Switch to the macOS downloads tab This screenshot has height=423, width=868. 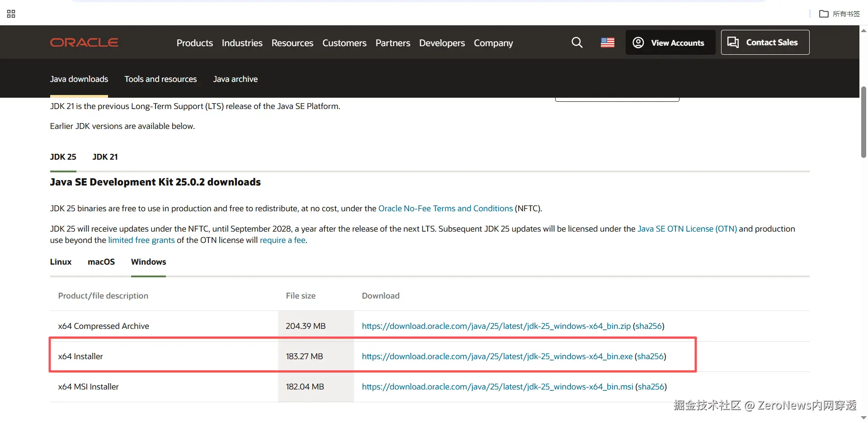click(x=101, y=262)
